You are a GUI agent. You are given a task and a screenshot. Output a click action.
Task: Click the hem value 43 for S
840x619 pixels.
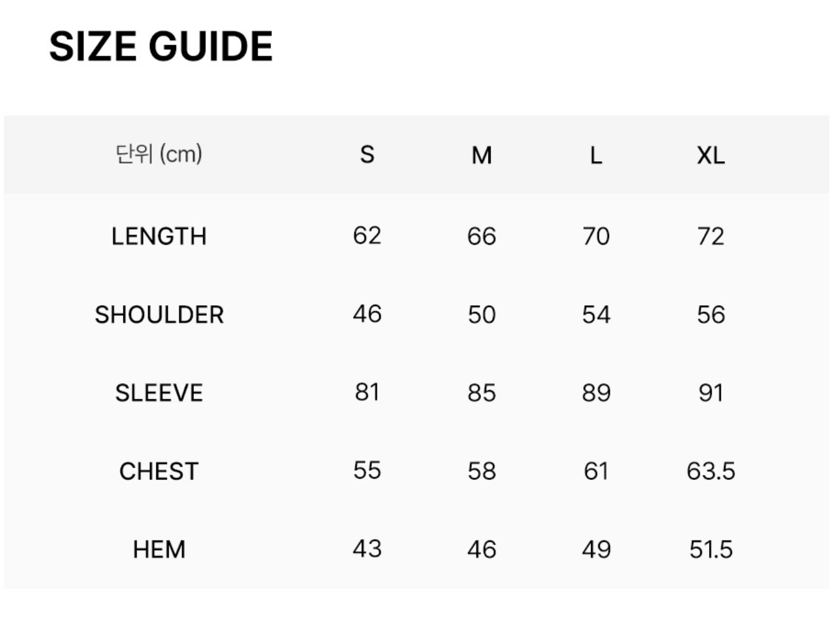click(367, 549)
